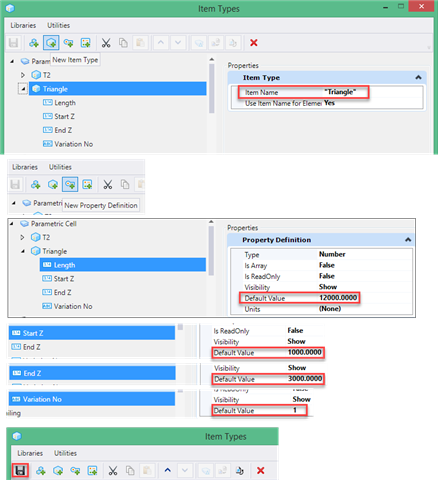
Task: Click the Move Up arrow in bottom toolbar
Action: 168,470
